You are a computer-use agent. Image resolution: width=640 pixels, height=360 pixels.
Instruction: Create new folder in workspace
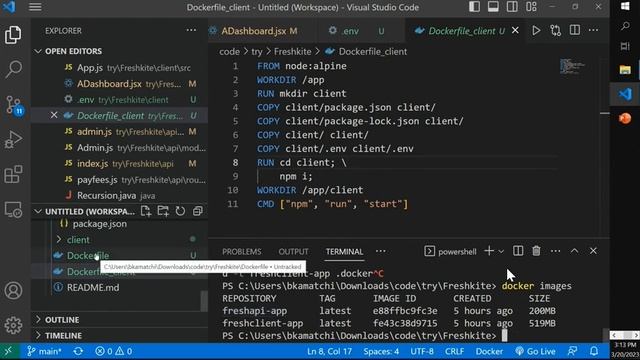click(163, 211)
